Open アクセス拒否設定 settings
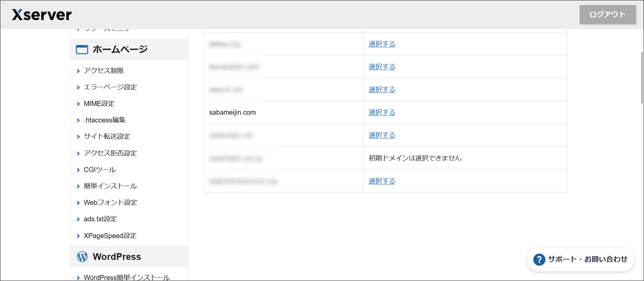 pos(110,153)
